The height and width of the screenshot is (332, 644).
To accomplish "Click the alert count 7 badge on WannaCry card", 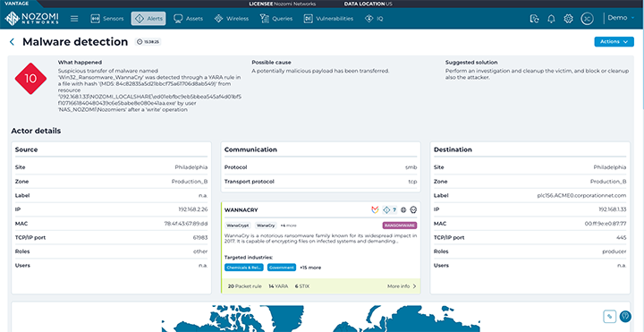I will pyautogui.click(x=390, y=210).
